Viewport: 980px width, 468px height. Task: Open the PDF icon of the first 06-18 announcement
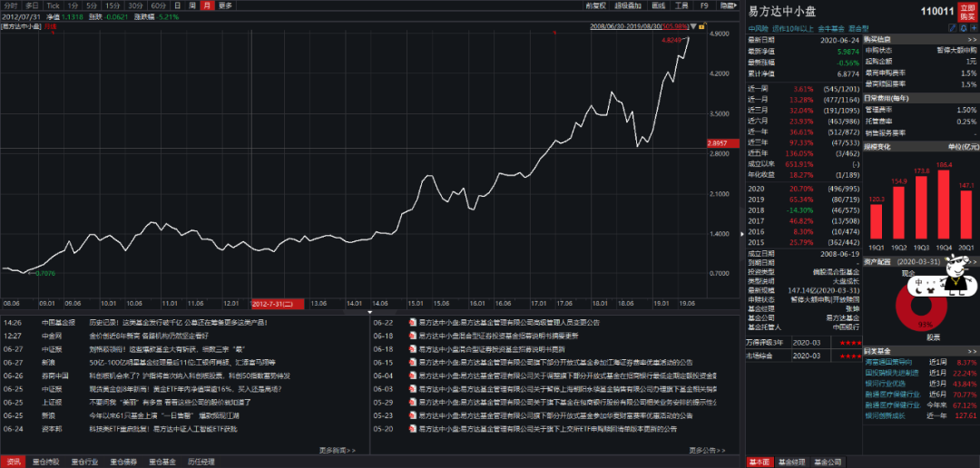click(x=412, y=336)
